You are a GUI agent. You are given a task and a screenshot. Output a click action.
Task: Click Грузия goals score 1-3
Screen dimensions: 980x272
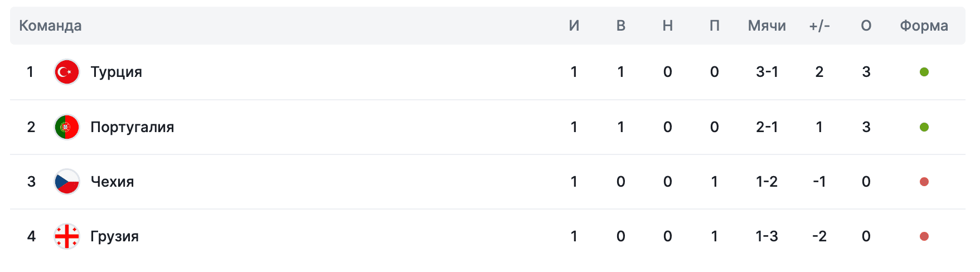click(x=766, y=236)
